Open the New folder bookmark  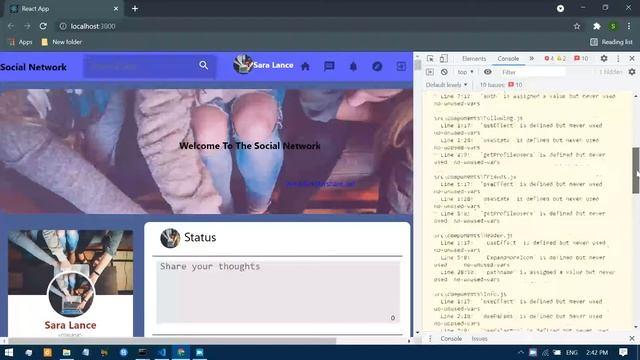[62, 42]
